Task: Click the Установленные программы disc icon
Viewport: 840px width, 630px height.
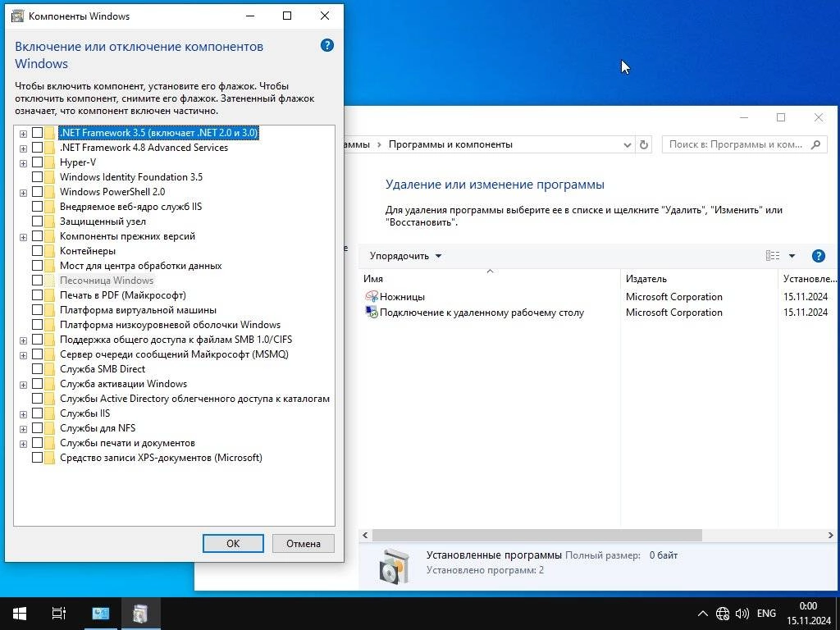Action: click(x=395, y=565)
